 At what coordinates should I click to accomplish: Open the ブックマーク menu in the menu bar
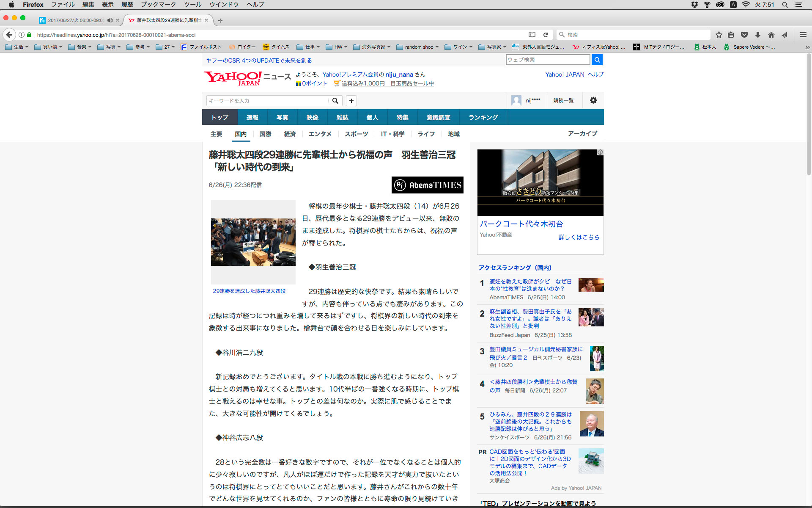(158, 5)
